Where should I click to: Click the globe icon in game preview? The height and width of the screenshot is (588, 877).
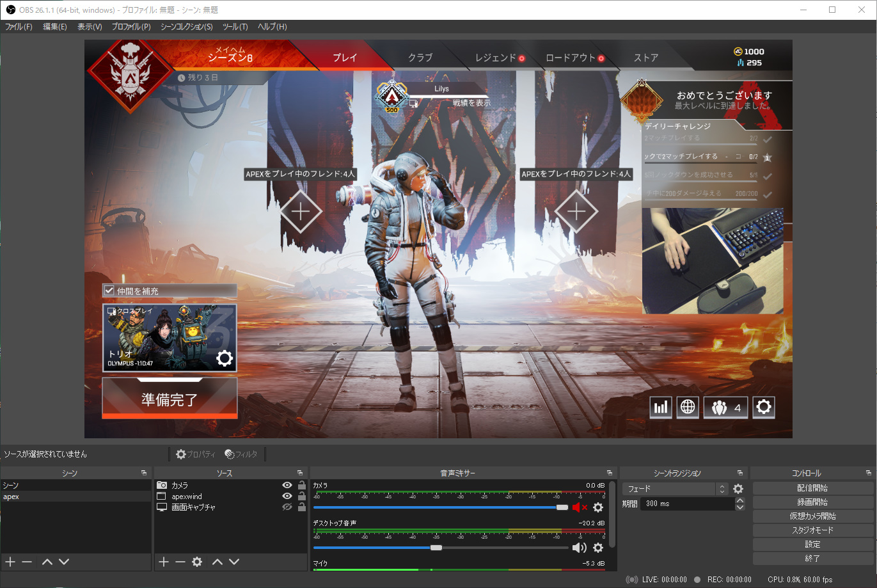(x=688, y=407)
